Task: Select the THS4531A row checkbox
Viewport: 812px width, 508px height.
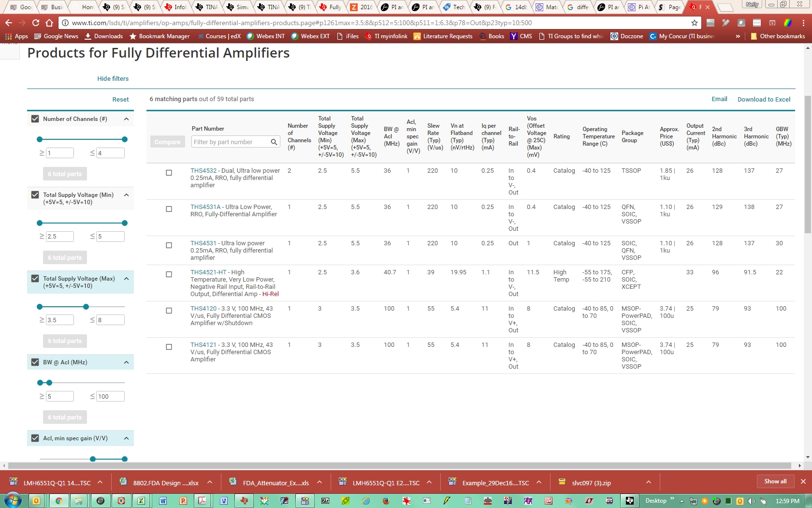Action: pyautogui.click(x=169, y=209)
